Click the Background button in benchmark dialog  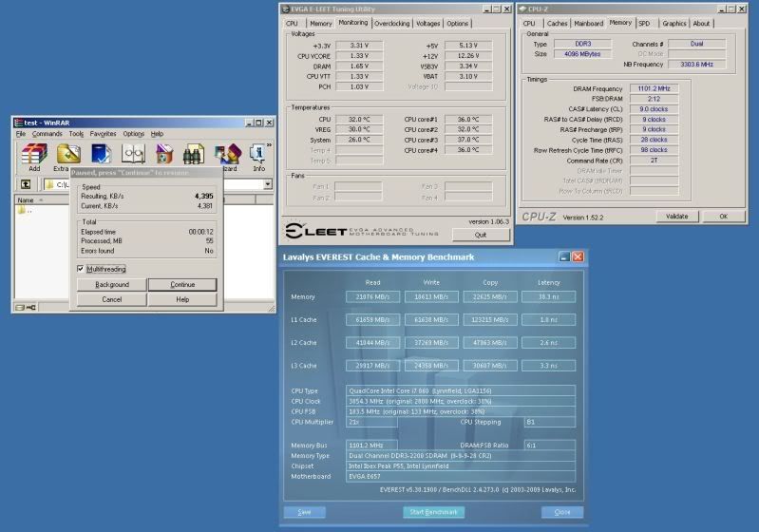click(112, 285)
